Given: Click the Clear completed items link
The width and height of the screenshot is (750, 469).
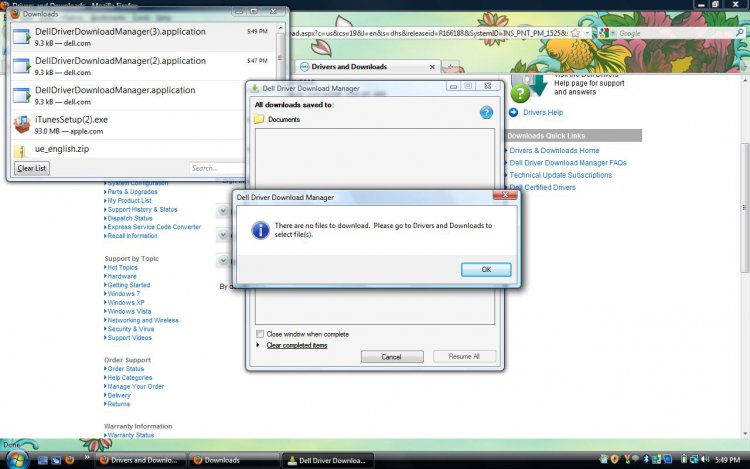Looking at the screenshot, I should pyautogui.click(x=297, y=345).
